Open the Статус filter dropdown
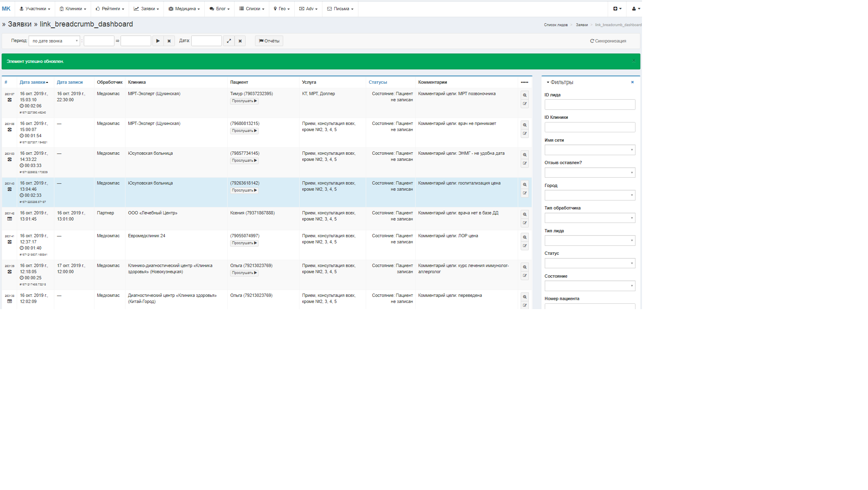The image size is (868, 490). tap(589, 263)
